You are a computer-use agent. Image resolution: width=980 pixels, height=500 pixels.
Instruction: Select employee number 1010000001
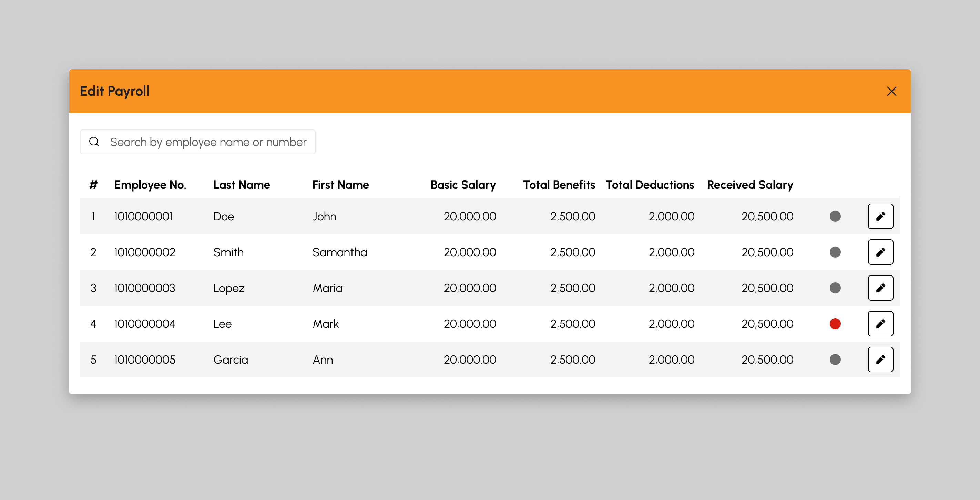(143, 216)
